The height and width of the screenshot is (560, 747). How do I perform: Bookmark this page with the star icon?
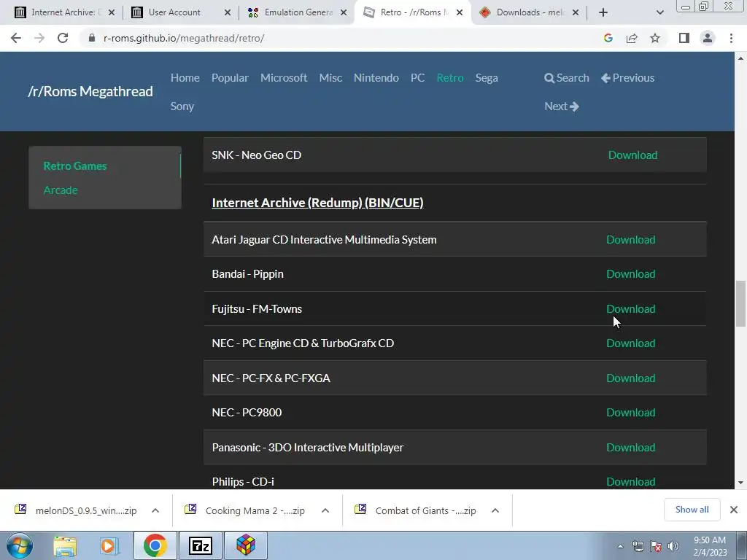655,38
